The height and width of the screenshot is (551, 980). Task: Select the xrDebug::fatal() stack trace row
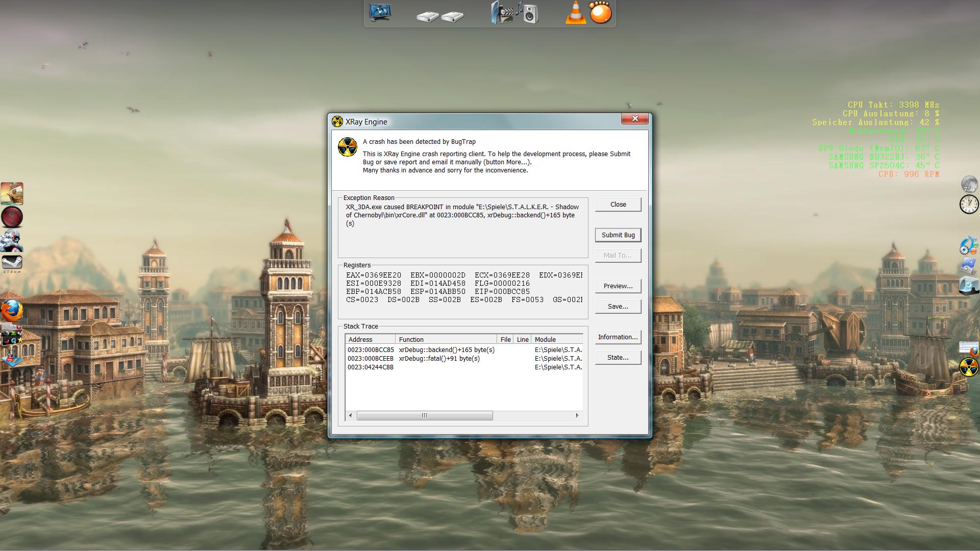pos(439,359)
